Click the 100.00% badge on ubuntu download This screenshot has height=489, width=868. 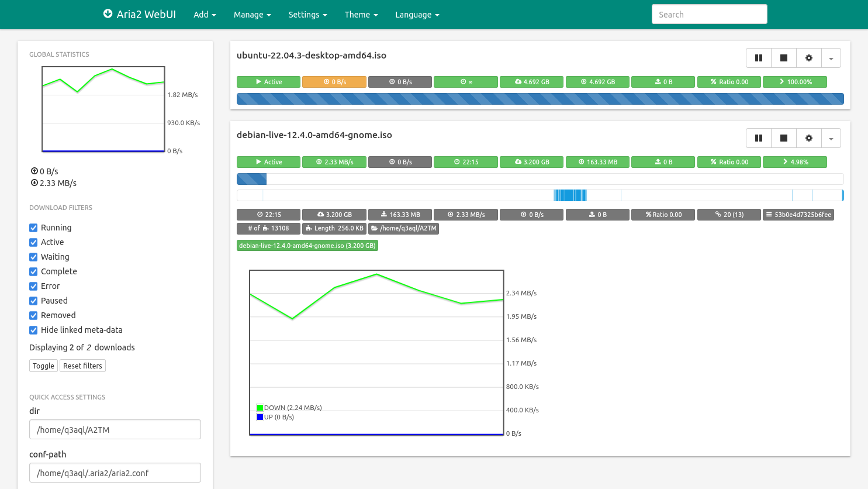click(x=795, y=82)
